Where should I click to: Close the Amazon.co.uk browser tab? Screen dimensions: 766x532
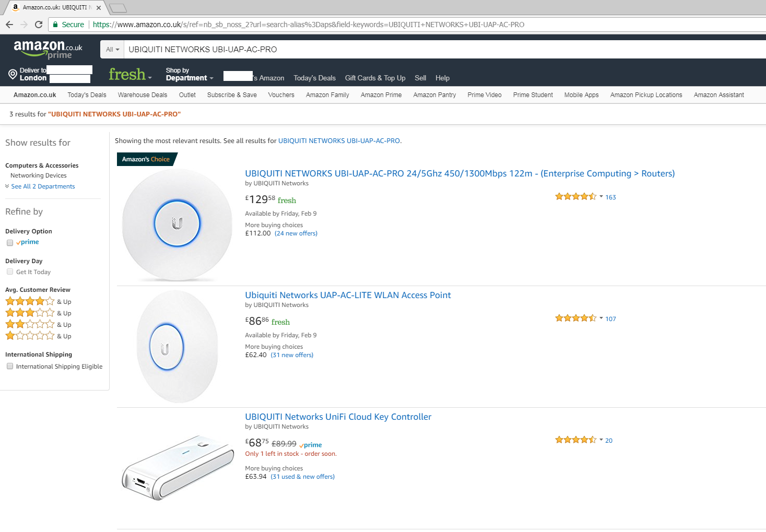click(99, 8)
